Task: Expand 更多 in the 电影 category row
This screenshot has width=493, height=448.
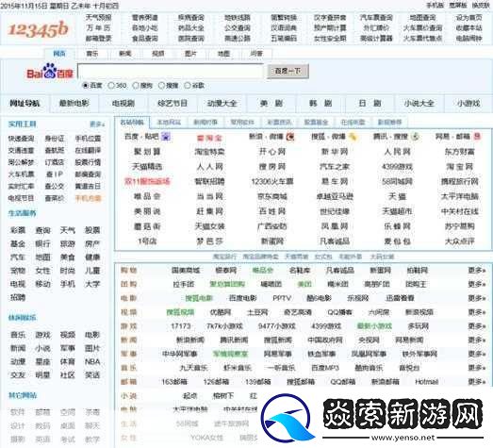Action: point(477,298)
